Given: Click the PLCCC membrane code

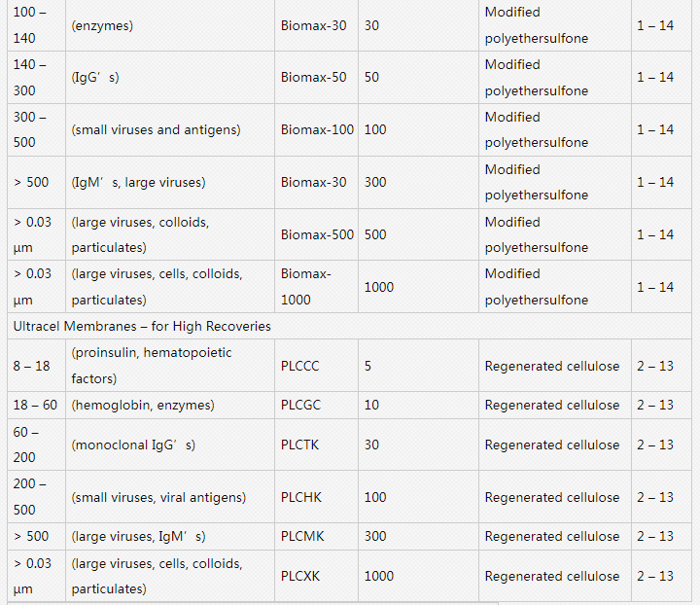Looking at the screenshot, I should (301, 366).
